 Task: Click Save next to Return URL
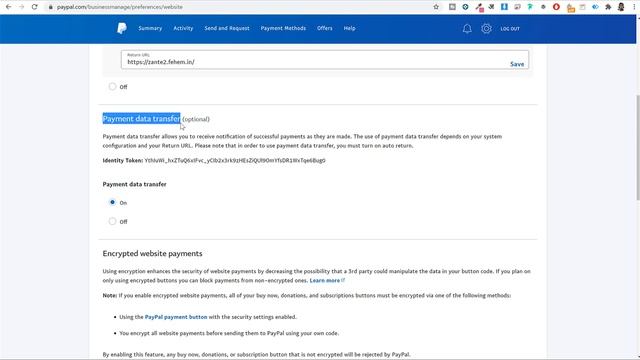517,64
